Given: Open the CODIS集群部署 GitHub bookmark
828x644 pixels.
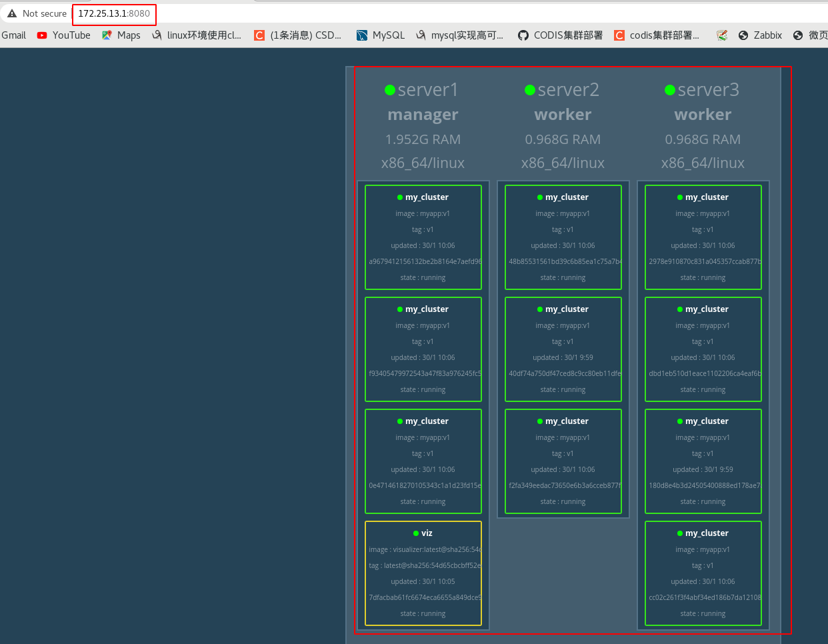Looking at the screenshot, I should pyautogui.click(x=560, y=35).
